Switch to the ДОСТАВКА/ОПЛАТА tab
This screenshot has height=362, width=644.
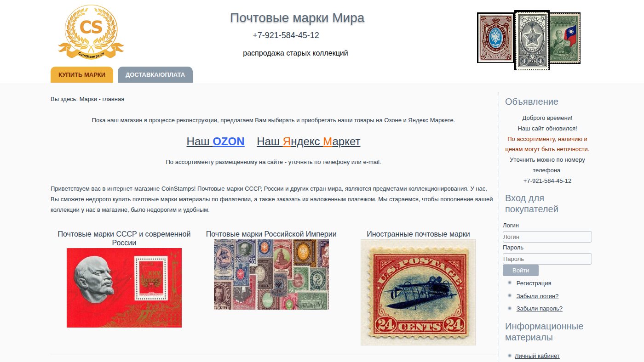pos(155,75)
